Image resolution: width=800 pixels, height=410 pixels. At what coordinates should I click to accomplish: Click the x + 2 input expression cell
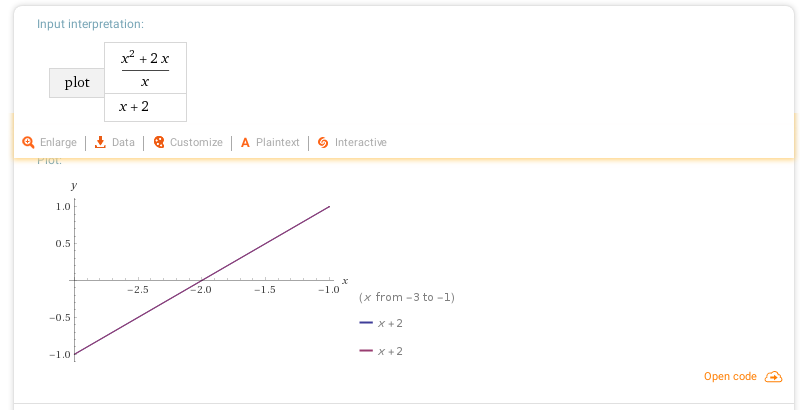pyautogui.click(x=145, y=108)
